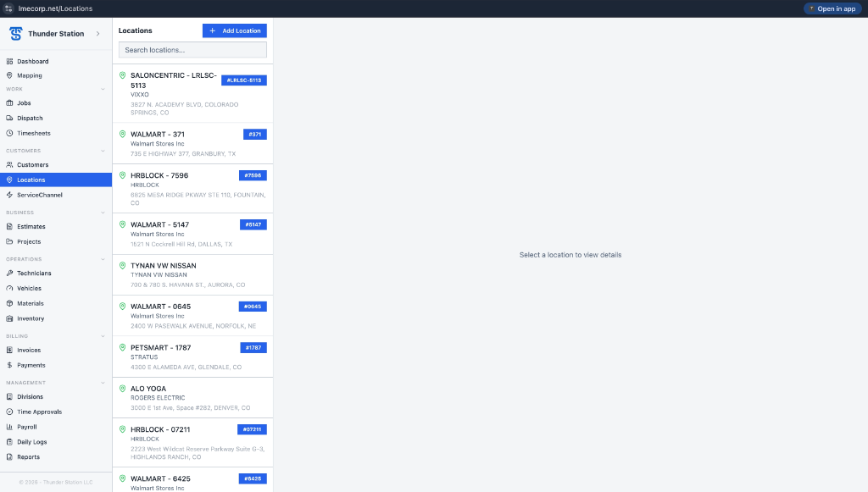Open the Dispatch page

(56, 118)
